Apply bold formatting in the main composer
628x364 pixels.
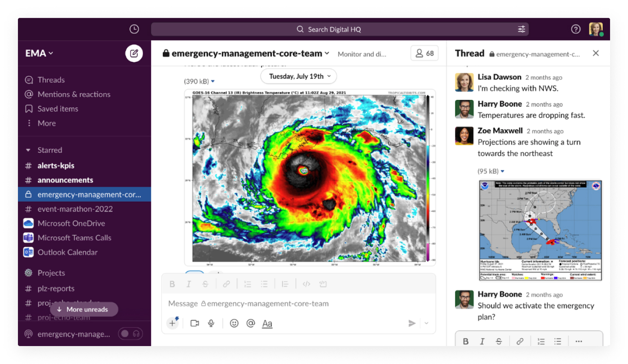pos(172,284)
